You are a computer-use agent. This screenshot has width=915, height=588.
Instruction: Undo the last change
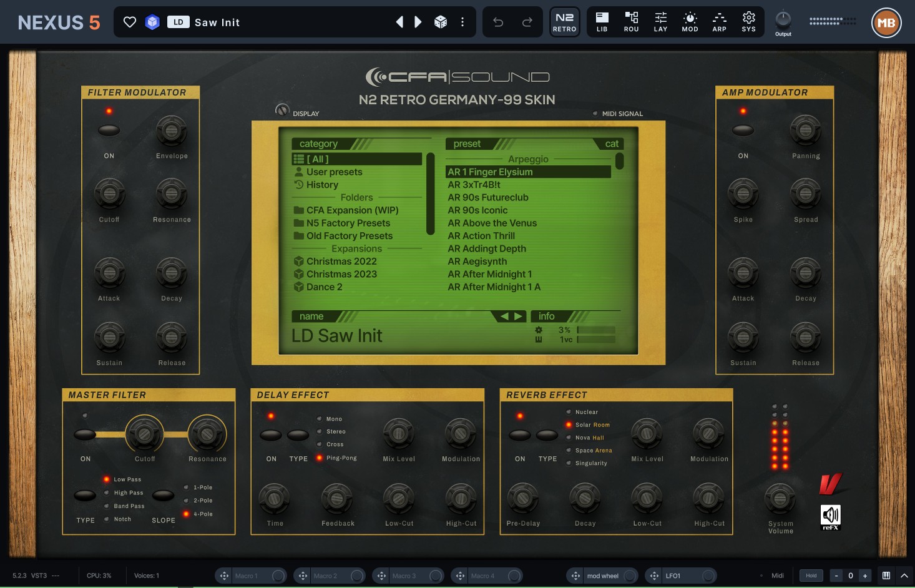click(498, 22)
